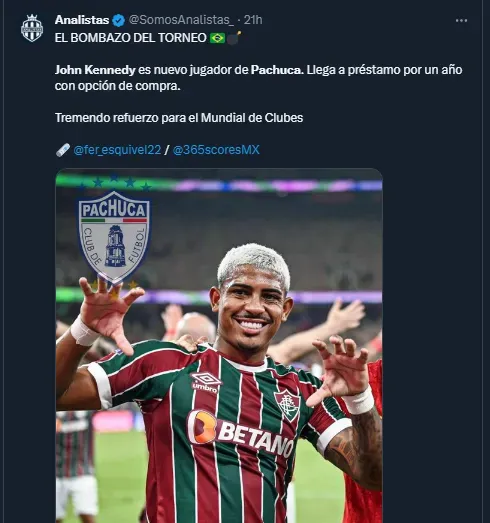
Task: Click the emoji before @fer_esquivel22
Action: (x=63, y=150)
